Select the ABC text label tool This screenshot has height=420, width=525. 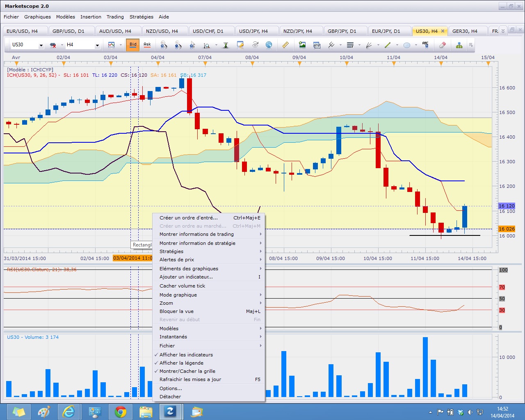(425, 45)
